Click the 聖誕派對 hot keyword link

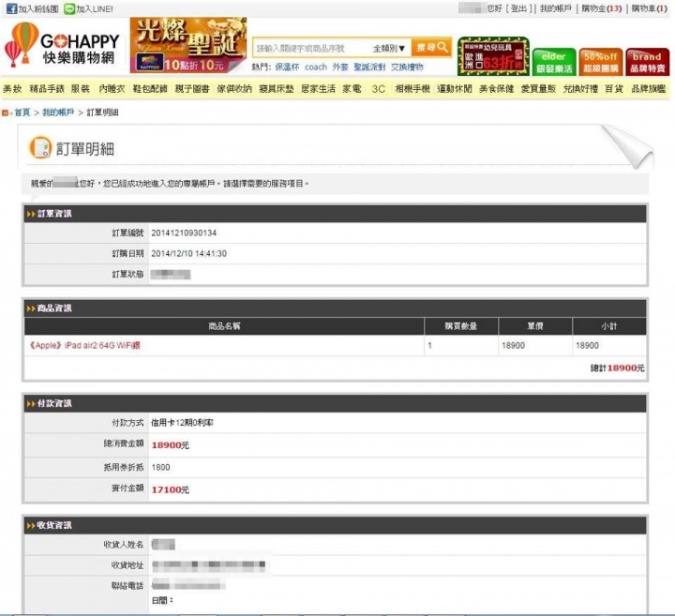point(369,68)
